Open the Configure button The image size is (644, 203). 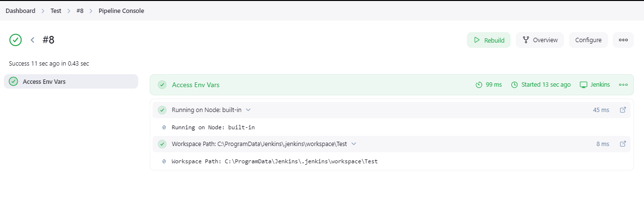pos(588,40)
